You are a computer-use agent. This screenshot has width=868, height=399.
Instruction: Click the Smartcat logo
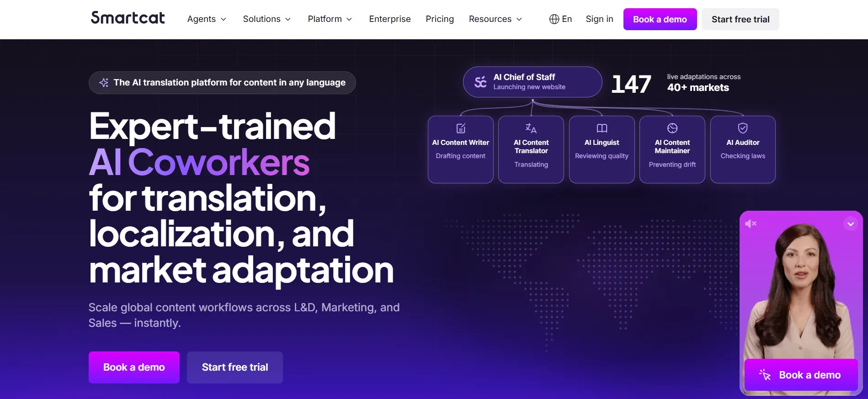128,18
